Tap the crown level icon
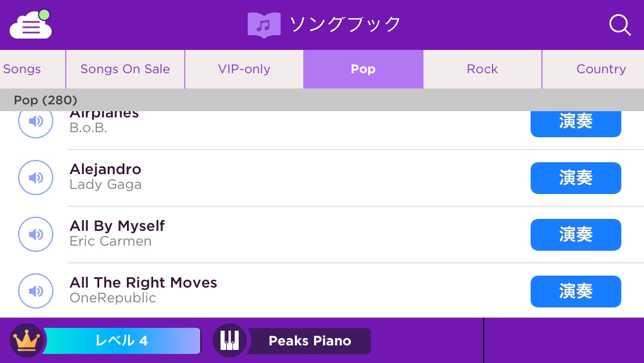This screenshot has height=363, width=644. pyautogui.click(x=27, y=340)
